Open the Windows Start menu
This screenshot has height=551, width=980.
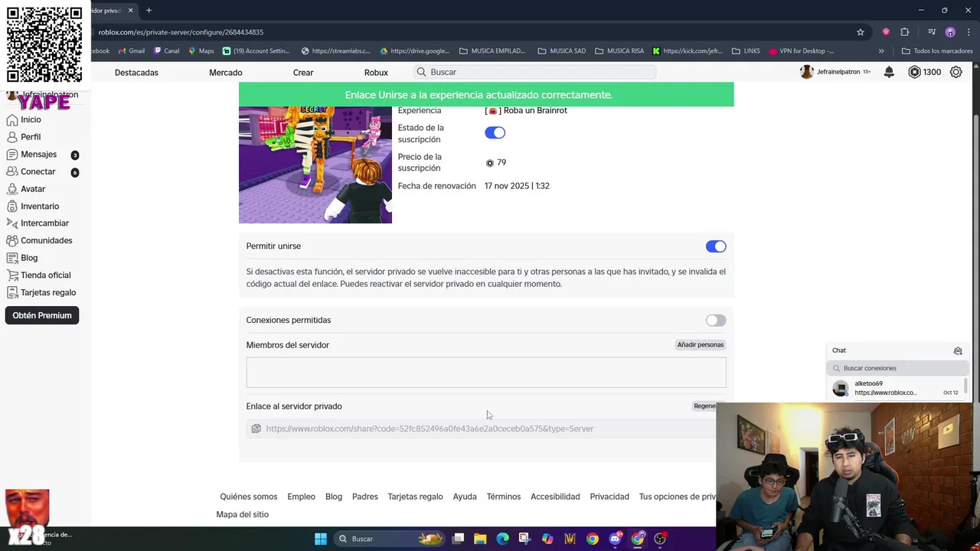[x=321, y=539]
